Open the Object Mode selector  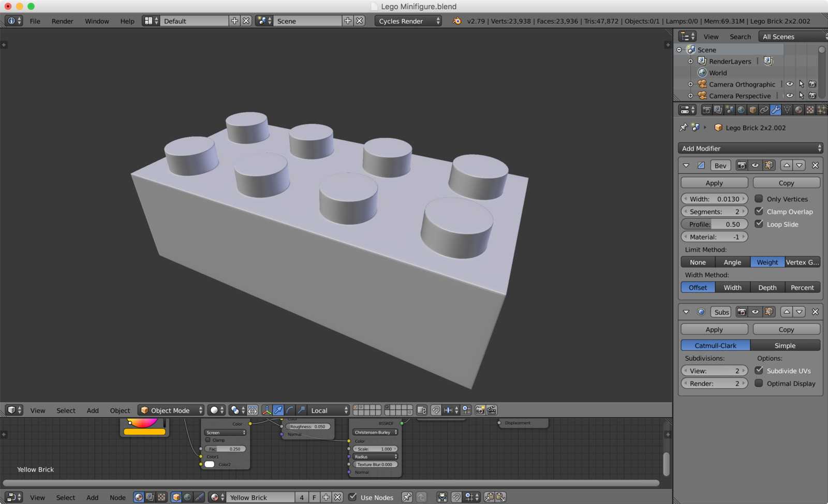[171, 410]
